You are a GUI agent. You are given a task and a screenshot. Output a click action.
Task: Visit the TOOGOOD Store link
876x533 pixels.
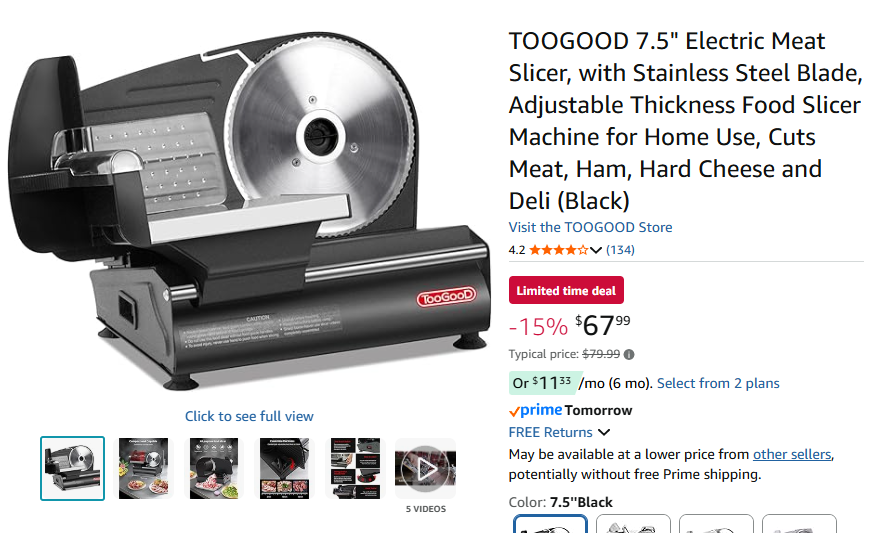click(591, 227)
